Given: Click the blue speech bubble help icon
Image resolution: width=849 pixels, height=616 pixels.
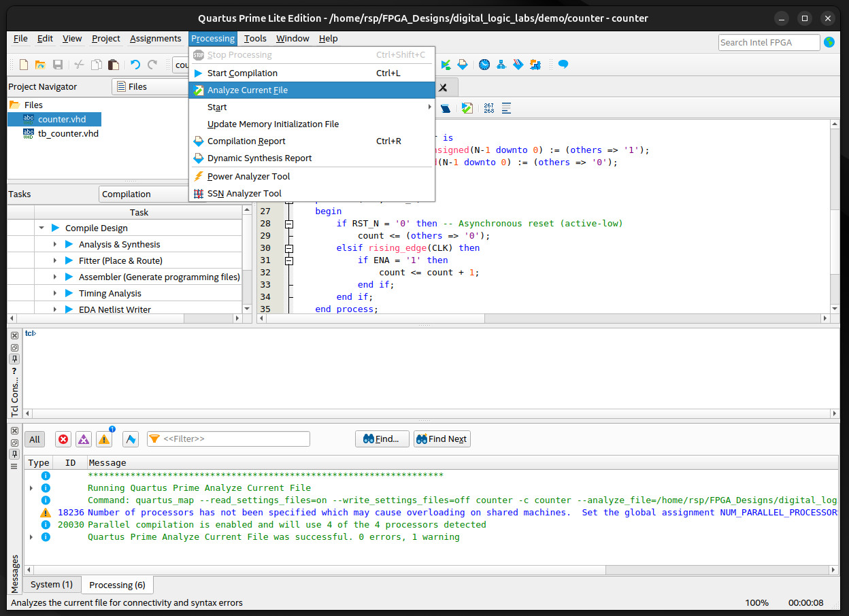Looking at the screenshot, I should pos(563,65).
